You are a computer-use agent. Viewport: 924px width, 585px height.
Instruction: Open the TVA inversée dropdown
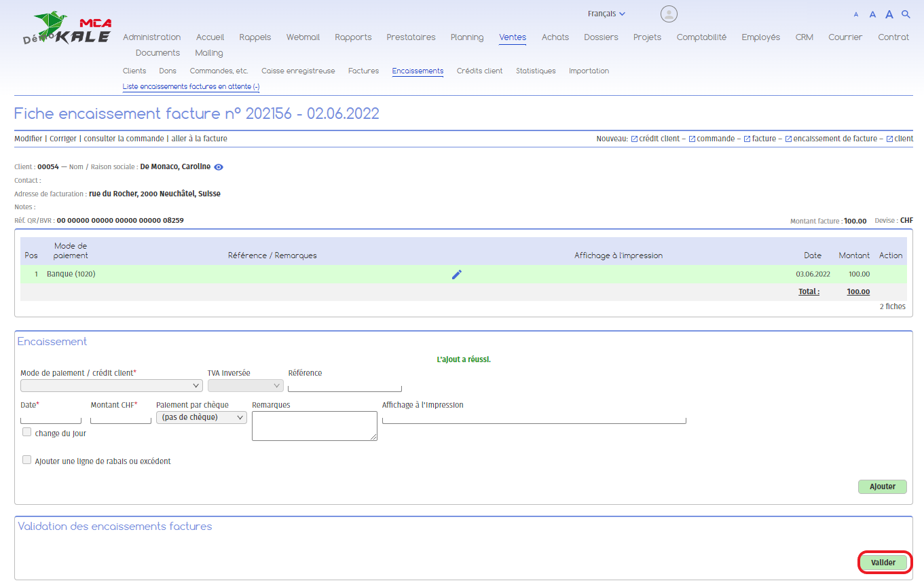point(245,386)
